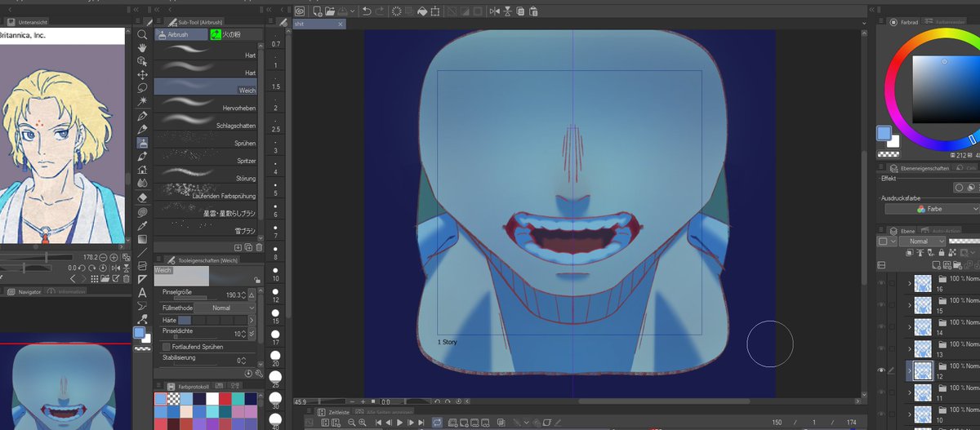
Task: Toggle visibility of layer folder 11
Action: (x=881, y=392)
